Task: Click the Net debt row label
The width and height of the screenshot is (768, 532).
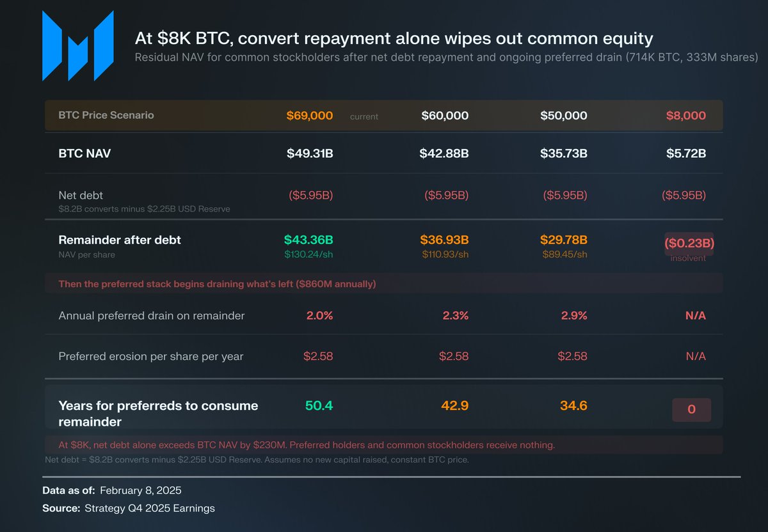Action: tap(81, 195)
